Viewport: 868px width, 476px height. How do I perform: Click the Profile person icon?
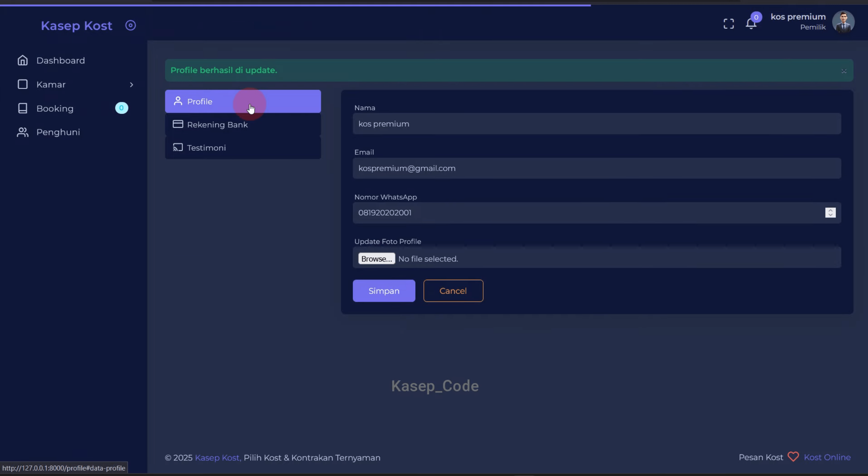click(178, 101)
